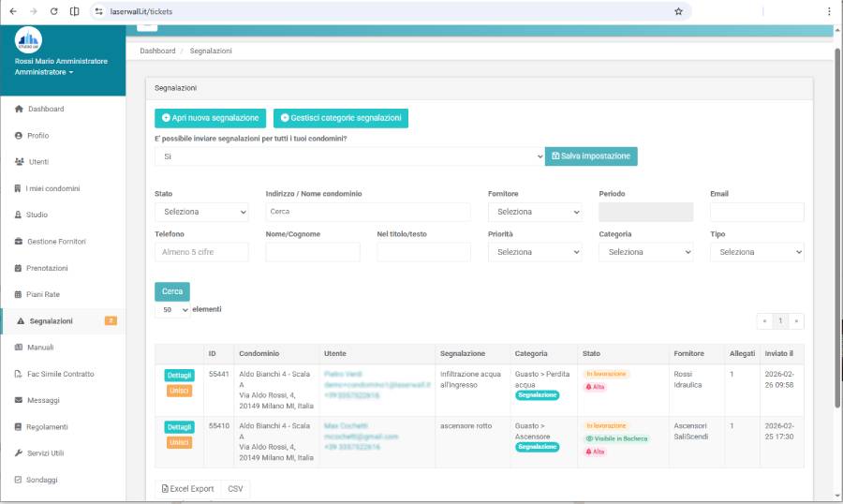This screenshot has width=843, height=504.
Task: Open the Stato filter dropdown
Action: (201, 212)
